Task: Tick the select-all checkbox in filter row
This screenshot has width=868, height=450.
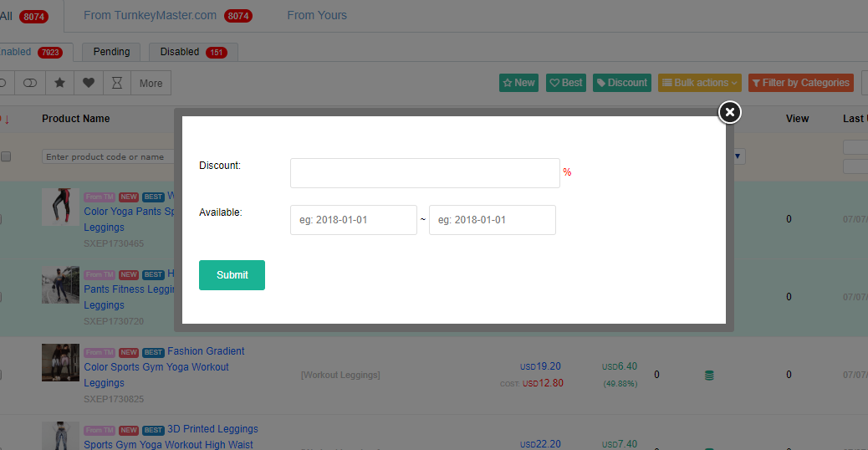Action: pyautogui.click(x=6, y=156)
